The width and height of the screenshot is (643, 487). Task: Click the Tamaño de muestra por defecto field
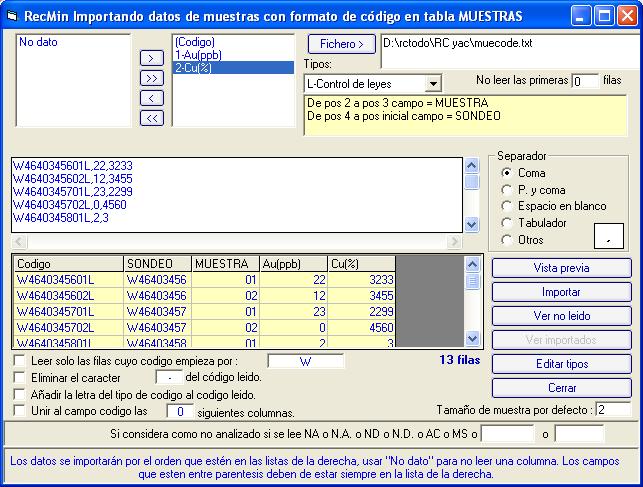613,410
